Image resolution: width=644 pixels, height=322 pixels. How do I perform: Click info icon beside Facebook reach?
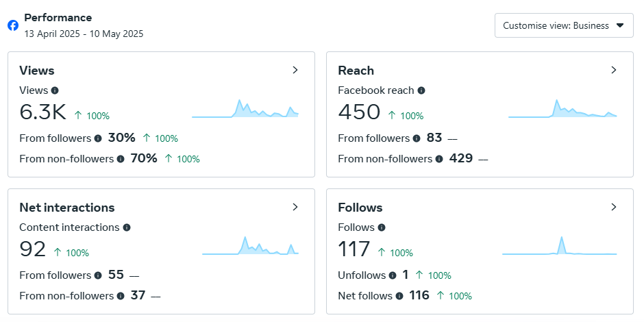tap(421, 90)
